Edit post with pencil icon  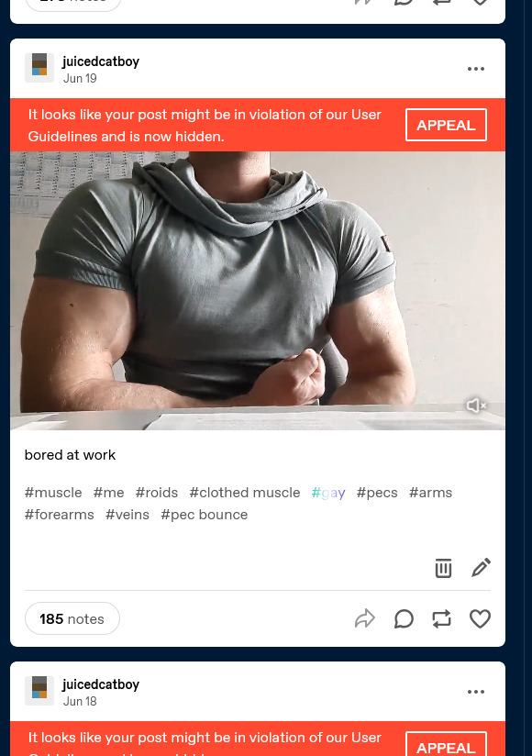click(x=481, y=568)
